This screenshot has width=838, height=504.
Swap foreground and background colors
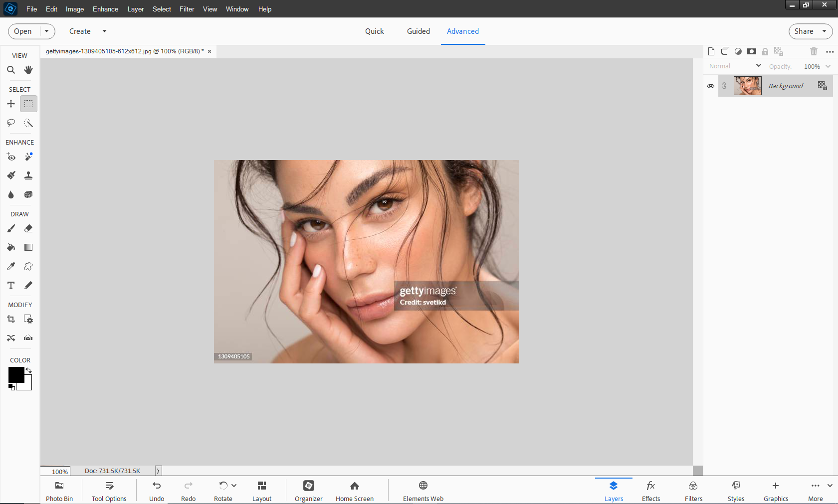click(x=29, y=370)
